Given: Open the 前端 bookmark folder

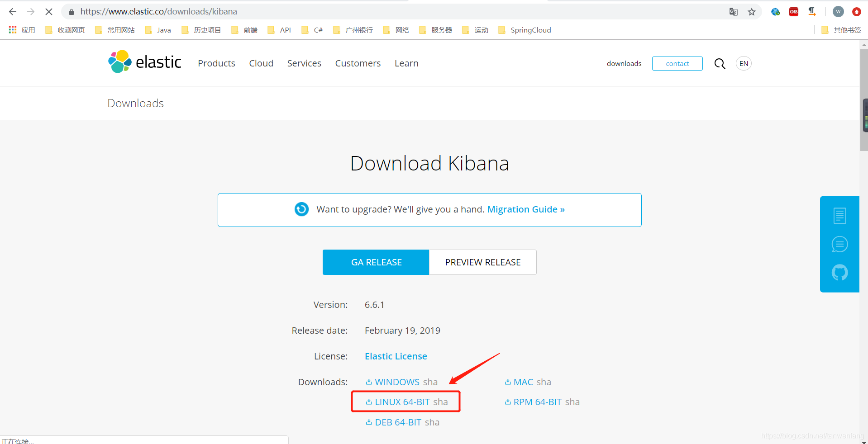Looking at the screenshot, I should (244, 30).
